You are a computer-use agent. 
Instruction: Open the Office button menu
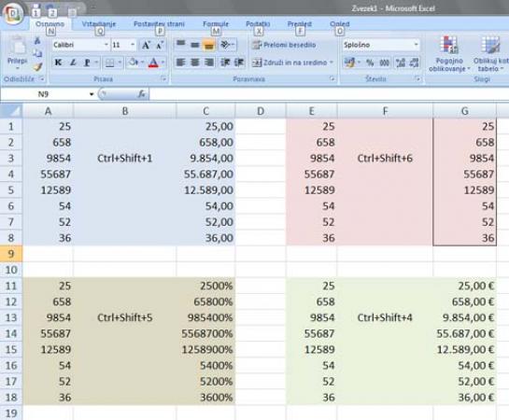point(12,14)
